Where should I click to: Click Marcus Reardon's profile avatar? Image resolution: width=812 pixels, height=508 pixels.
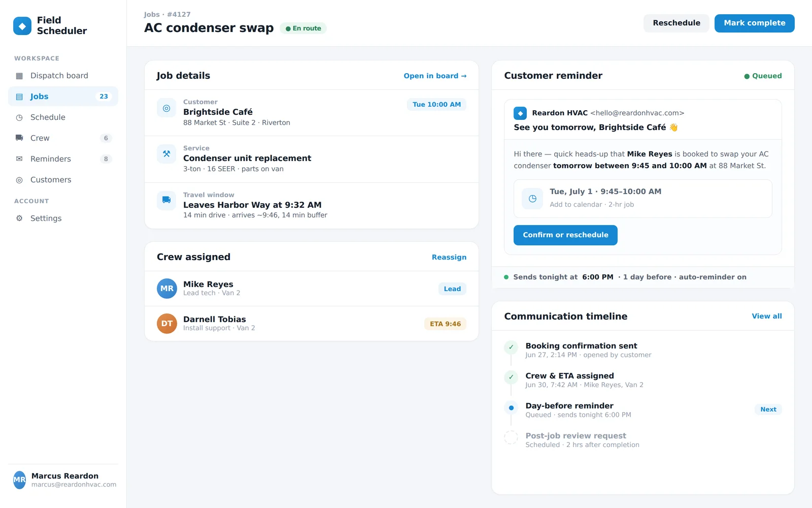tap(19, 480)
